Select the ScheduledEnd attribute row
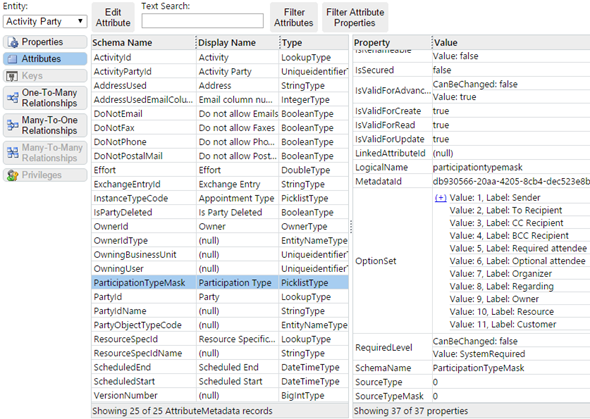 220,367
